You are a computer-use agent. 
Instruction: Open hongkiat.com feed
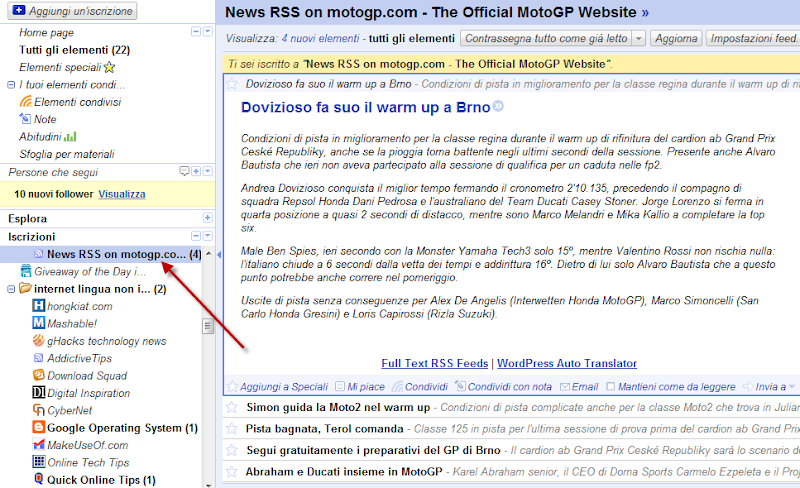coord(72,306)
